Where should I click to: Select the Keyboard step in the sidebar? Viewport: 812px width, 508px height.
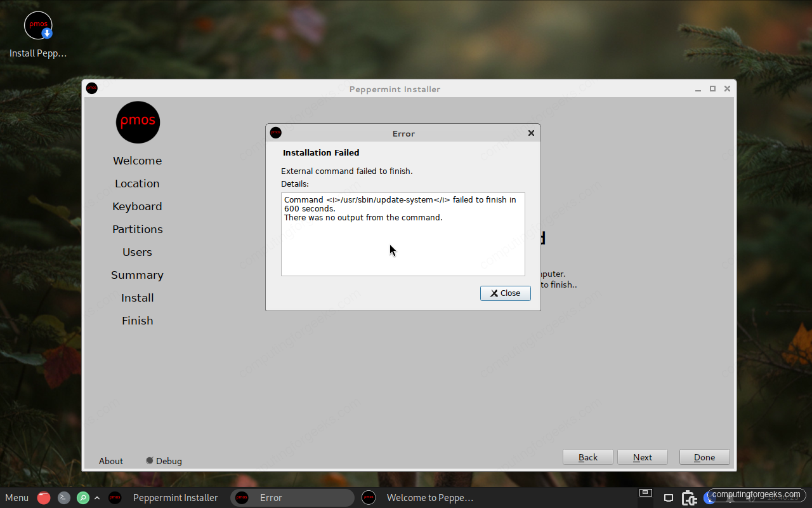137,206
